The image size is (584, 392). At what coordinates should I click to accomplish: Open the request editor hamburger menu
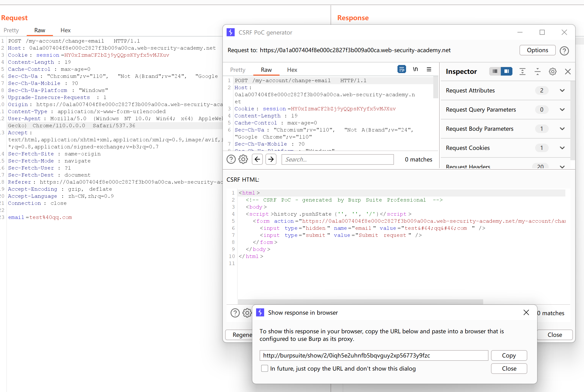tap(429, 69)
